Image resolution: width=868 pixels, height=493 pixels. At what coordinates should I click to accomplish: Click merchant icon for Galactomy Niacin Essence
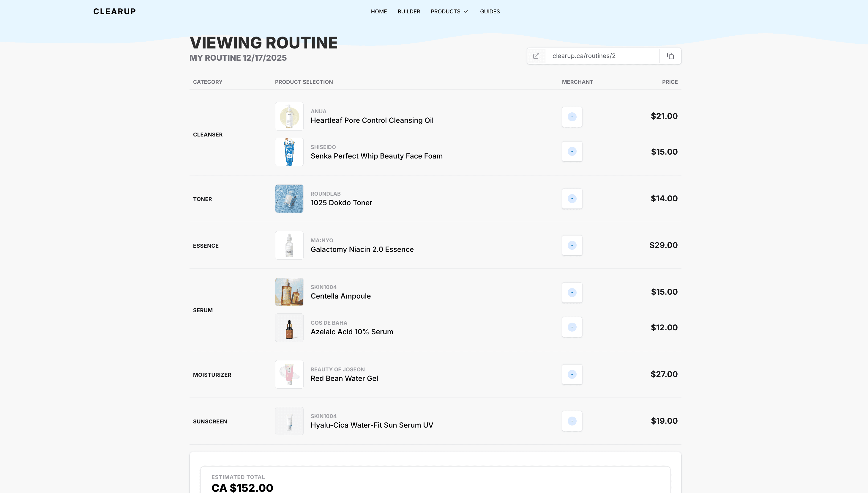572,245
